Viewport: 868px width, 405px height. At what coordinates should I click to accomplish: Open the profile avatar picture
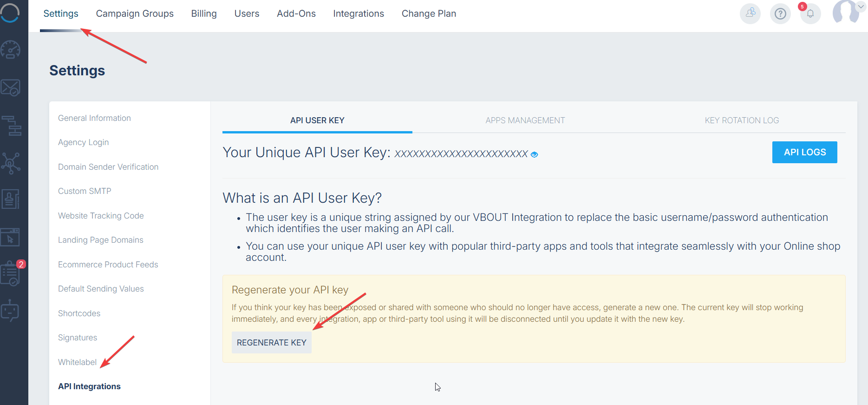(x=845, y=12)
